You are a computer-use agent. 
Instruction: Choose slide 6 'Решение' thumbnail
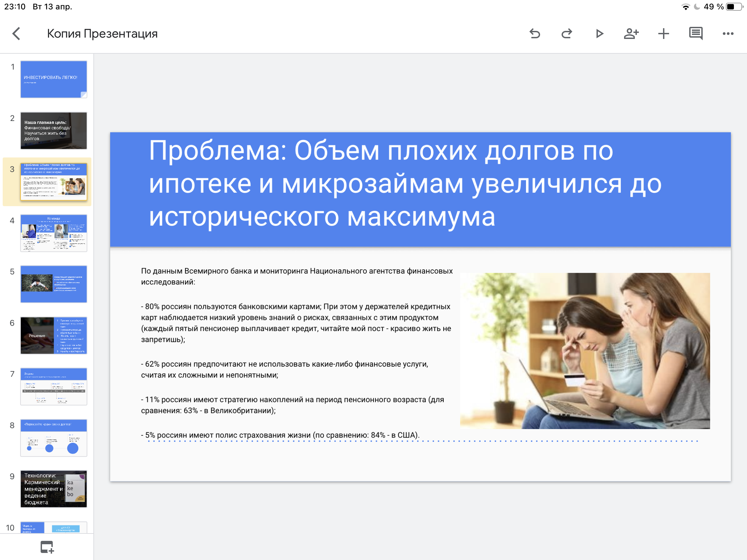(x=54, y=335)
